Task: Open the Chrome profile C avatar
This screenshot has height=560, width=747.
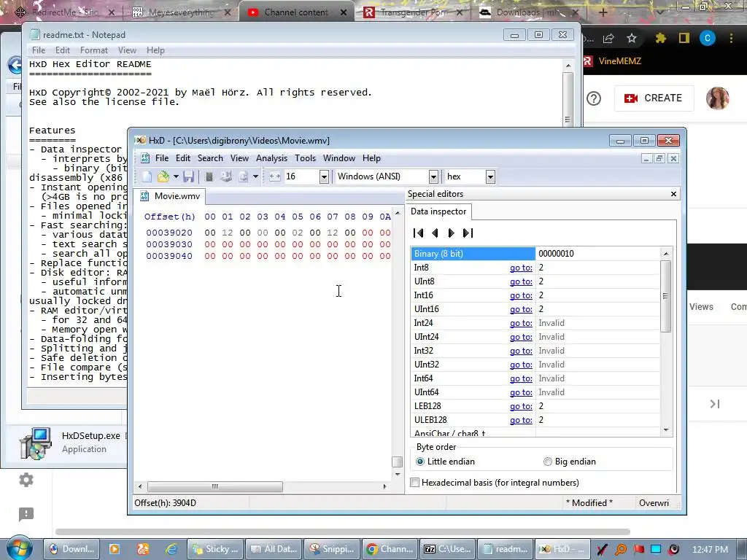Action: point(708,38)
